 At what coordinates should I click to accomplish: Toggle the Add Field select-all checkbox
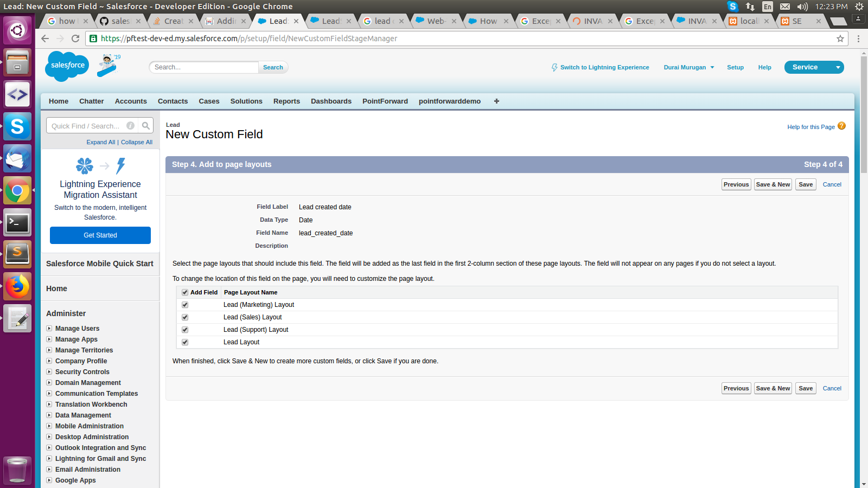point(185,292)
